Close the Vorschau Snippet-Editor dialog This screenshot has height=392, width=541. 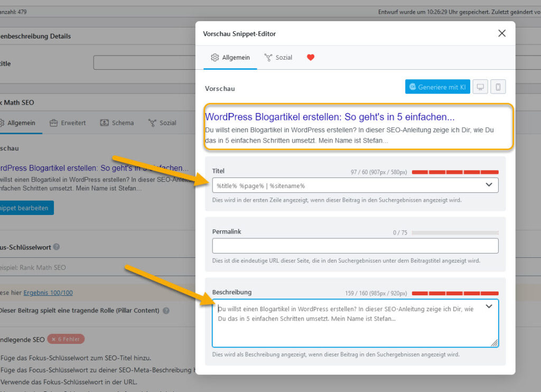[502, 33]
